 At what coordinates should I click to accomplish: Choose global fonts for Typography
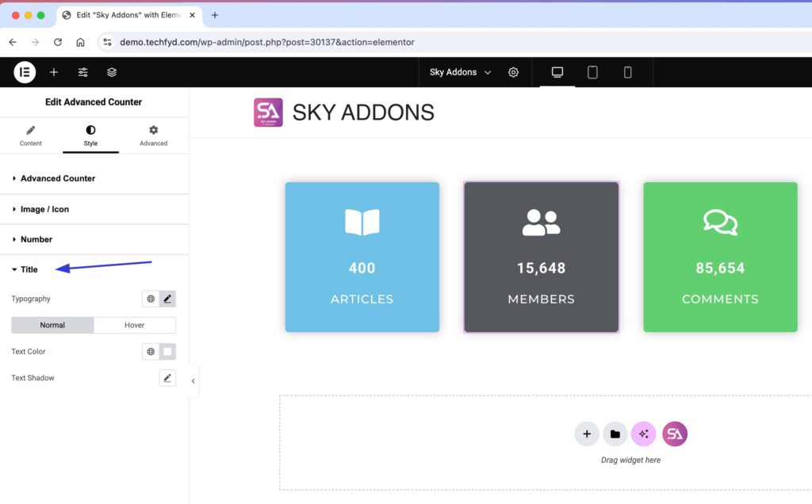[x=151, y=299]
